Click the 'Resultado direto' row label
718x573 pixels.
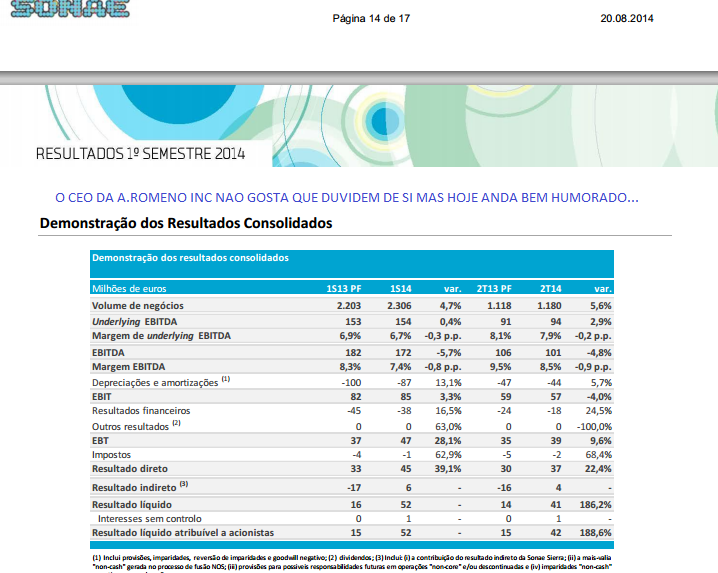point(130,469)
